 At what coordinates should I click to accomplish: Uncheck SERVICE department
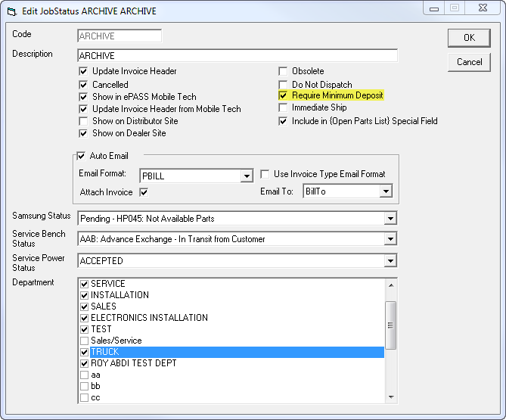(x=84, y=284)
